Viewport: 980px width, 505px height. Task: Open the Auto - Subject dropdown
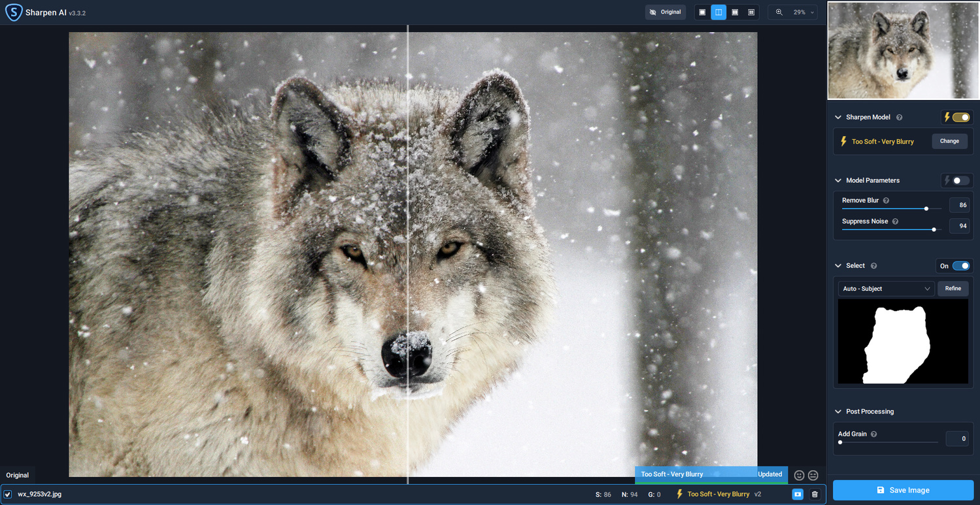click(887, 289)
